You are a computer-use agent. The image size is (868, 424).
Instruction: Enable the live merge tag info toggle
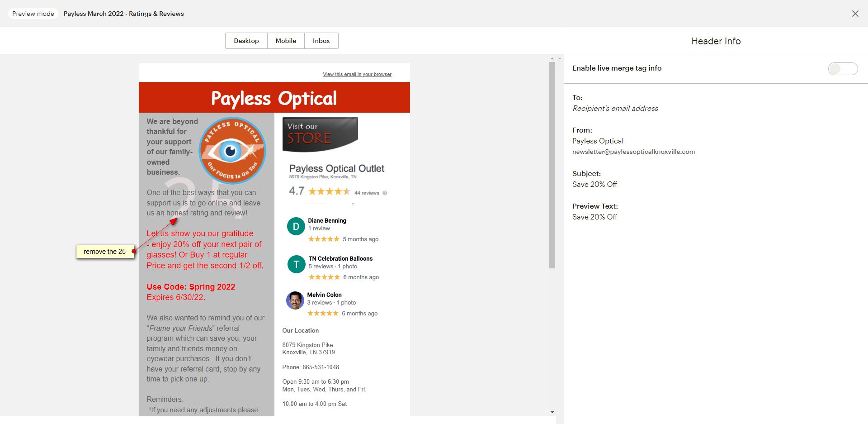843,68
